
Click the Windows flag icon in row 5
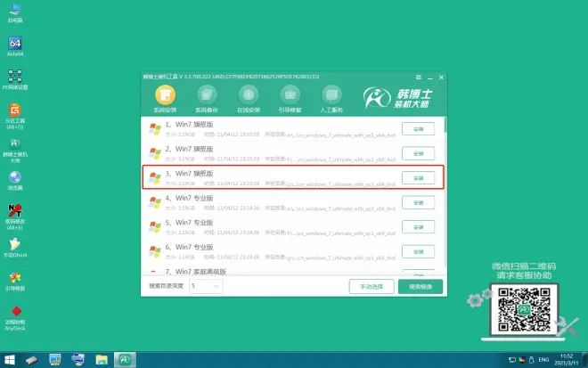tap(155, 227)
